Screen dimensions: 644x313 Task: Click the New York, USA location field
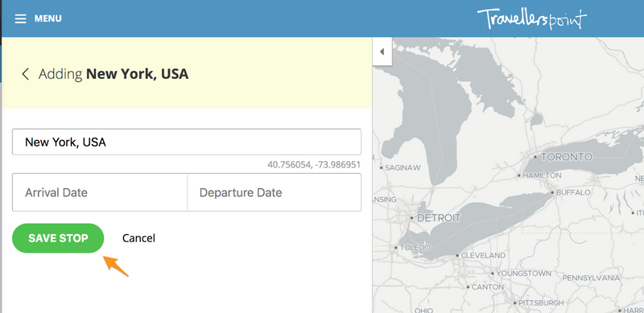pos(187,142)
